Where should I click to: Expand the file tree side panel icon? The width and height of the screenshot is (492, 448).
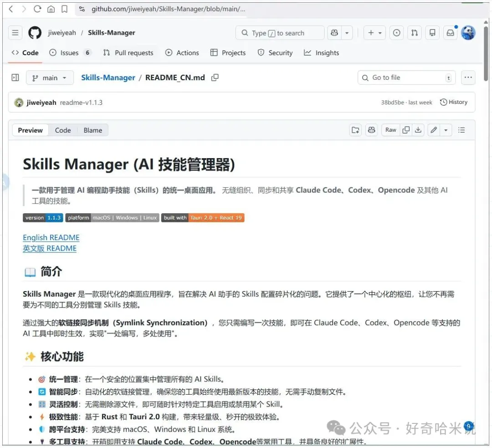(15, 77)
